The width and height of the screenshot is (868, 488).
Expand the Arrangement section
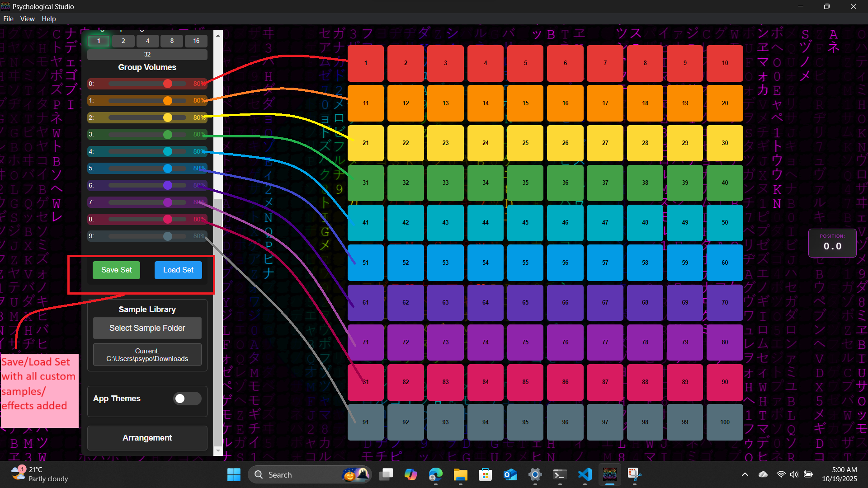point(147,438)
